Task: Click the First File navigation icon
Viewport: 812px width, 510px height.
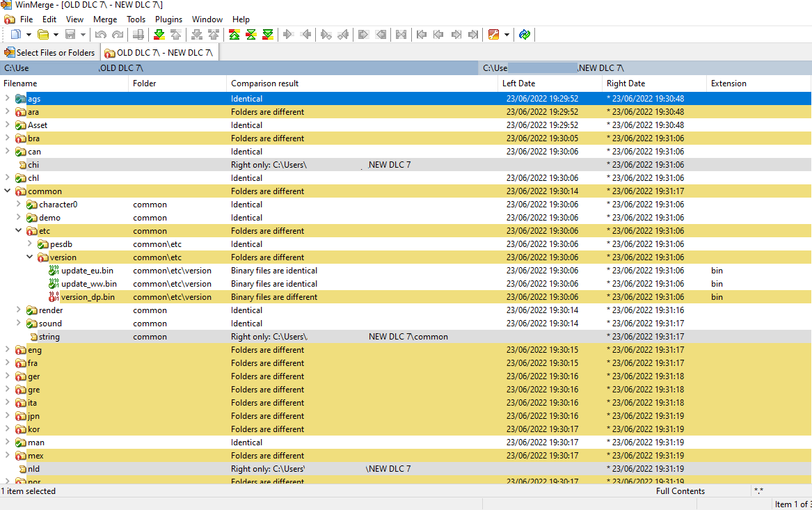Action: (x=422, y=35)
